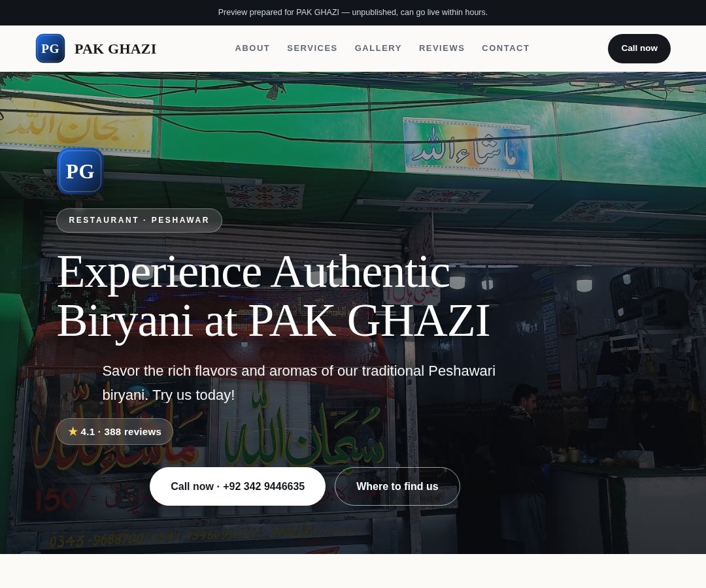Click the header Call now button
Viewport: 706px width, 588px height.
[x=639, y=48]
